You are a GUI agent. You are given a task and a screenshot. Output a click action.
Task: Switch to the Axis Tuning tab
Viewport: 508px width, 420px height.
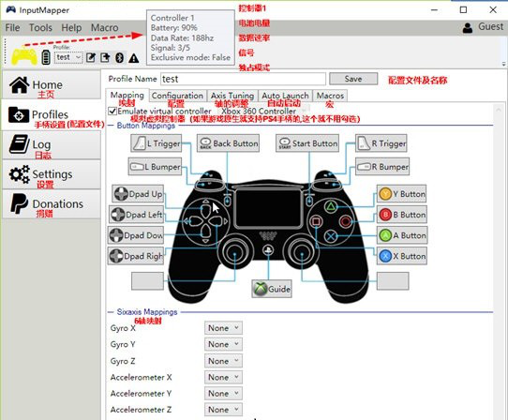coord(232,96)
